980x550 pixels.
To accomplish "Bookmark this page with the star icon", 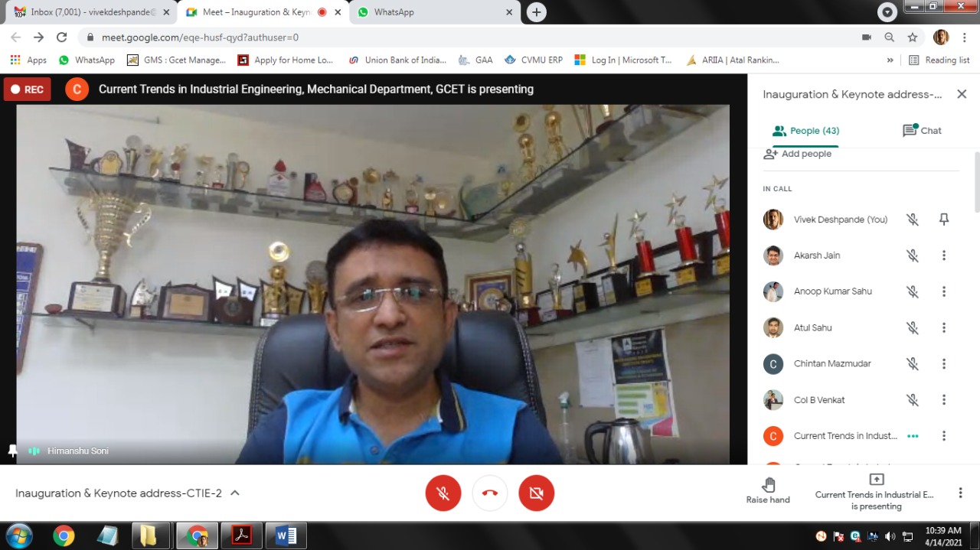I will tap(913, 37).
